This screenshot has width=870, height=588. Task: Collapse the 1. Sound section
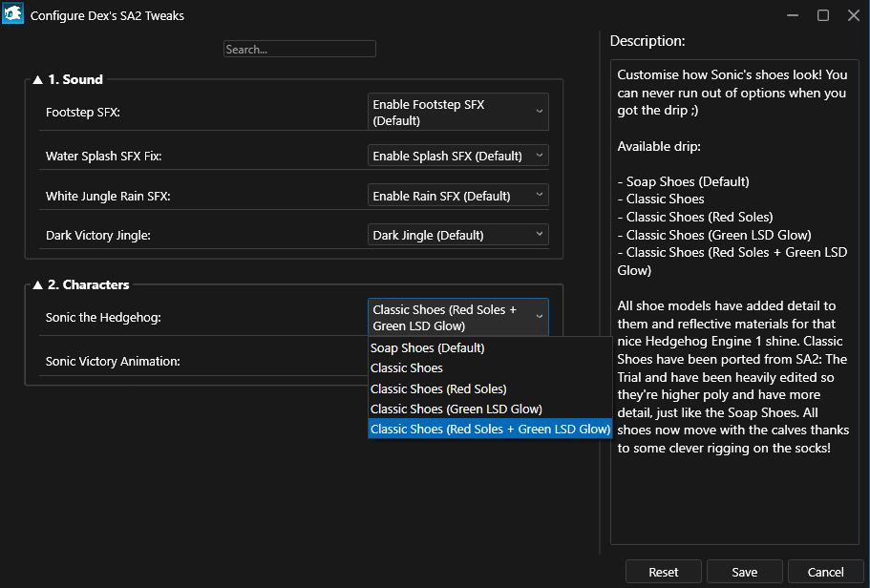click(x=38, y=79)
